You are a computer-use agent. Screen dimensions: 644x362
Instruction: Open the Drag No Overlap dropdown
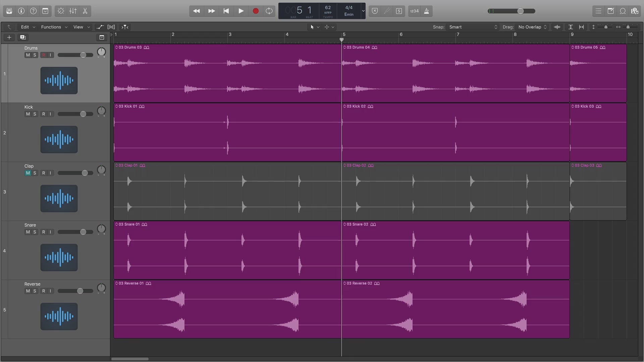click(x=532, y=27)
